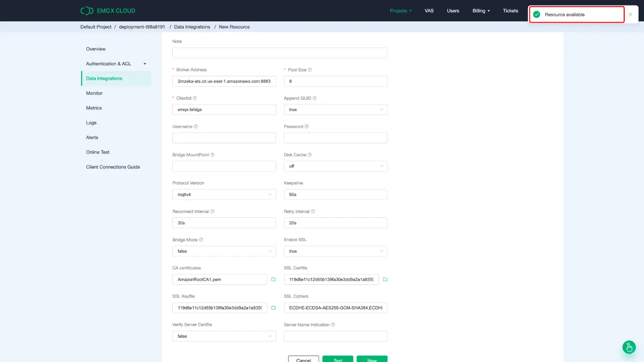Open the Verify Server Certfile dropdown

tap(224, 336)
